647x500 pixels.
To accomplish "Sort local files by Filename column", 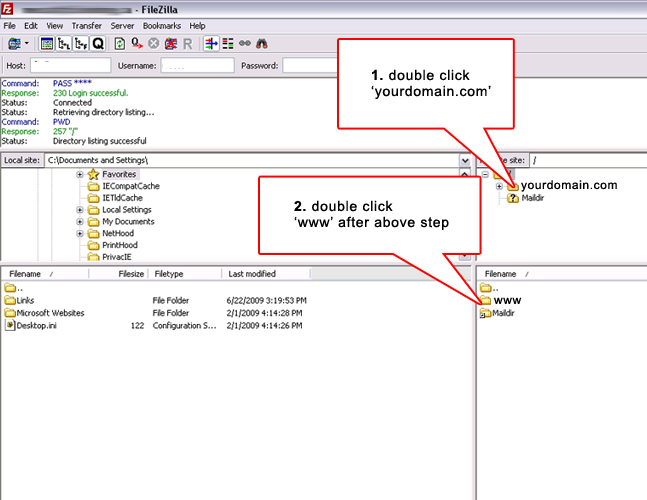I will click(45, 274).
